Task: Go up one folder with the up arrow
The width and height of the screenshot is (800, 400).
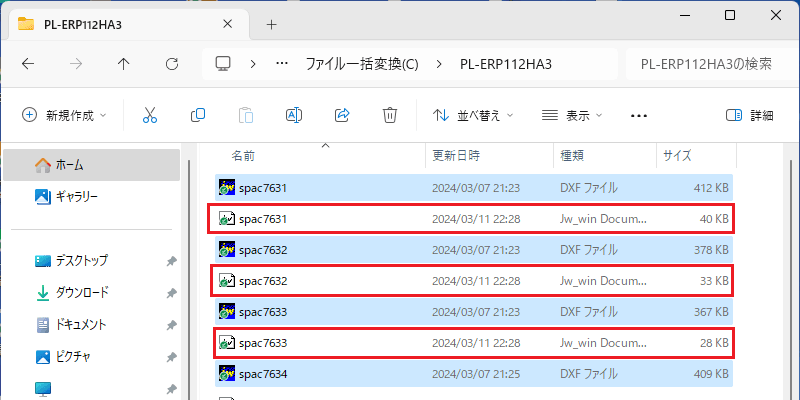Action: tap(124, 64)
